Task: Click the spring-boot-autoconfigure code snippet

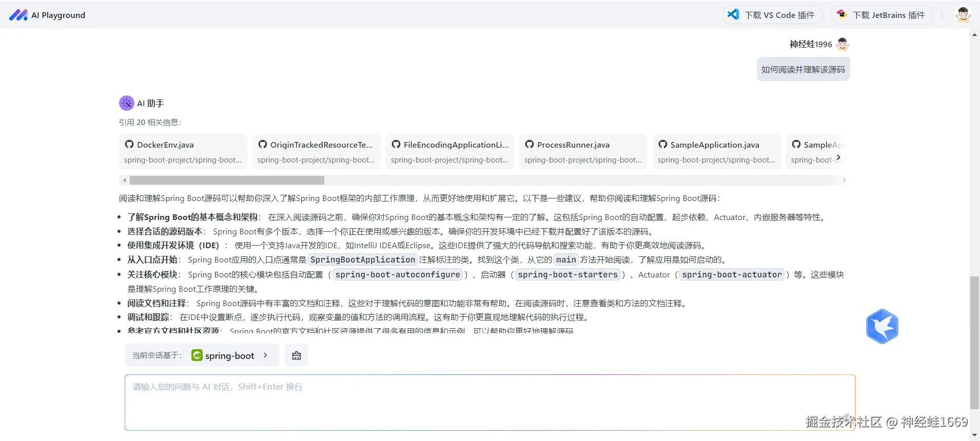Action: (398, 274)
